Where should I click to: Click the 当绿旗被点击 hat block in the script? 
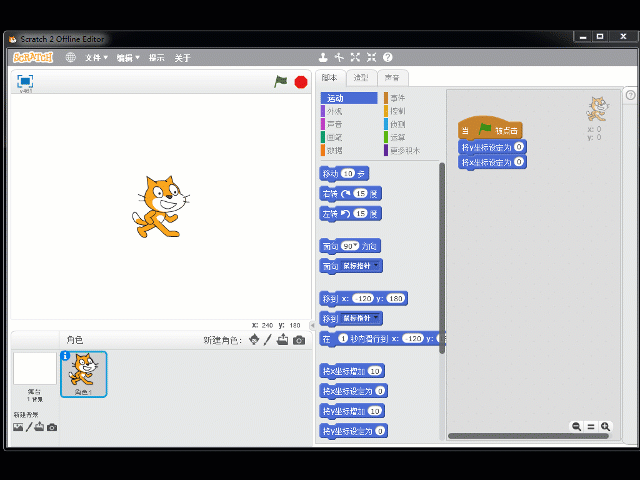pyautogui.click(x=490, y=128)
